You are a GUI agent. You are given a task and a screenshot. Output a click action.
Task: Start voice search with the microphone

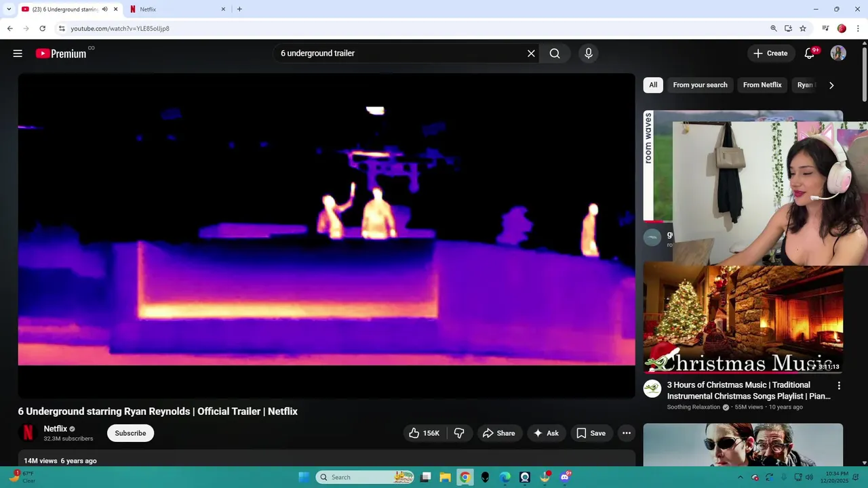[x=589, y=54]
